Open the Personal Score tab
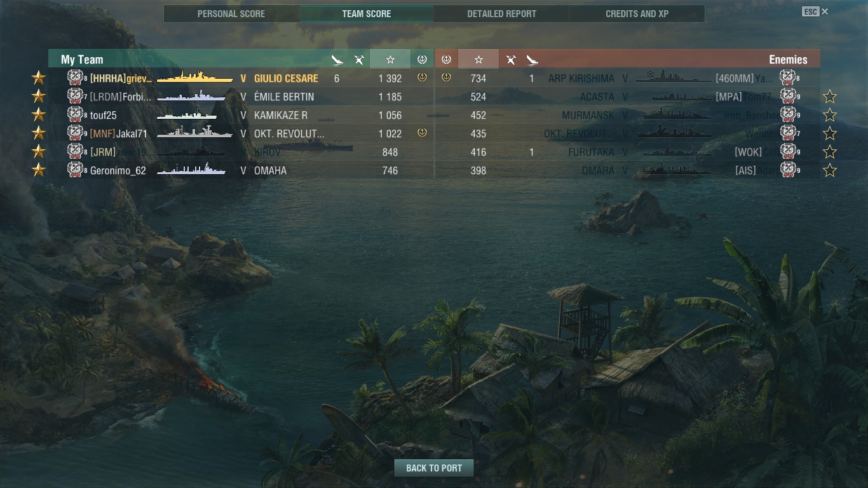Screen dimensions: 868x488 click(231, 13)
